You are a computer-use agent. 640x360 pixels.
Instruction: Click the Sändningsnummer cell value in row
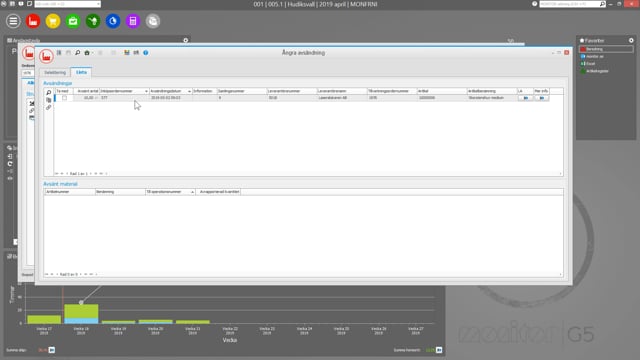(x=242, y=98)
